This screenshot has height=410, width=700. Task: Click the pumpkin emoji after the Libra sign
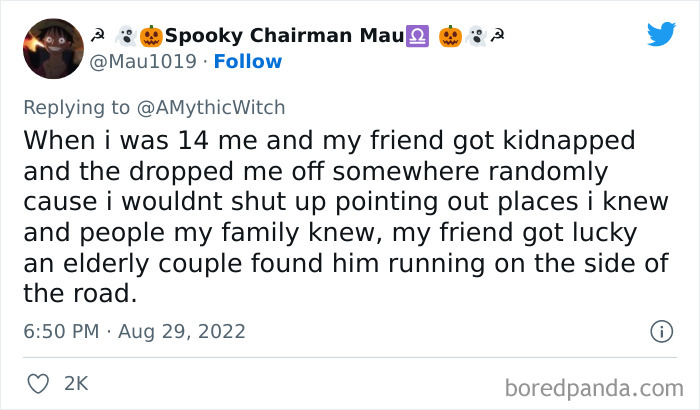coord(449,36)
